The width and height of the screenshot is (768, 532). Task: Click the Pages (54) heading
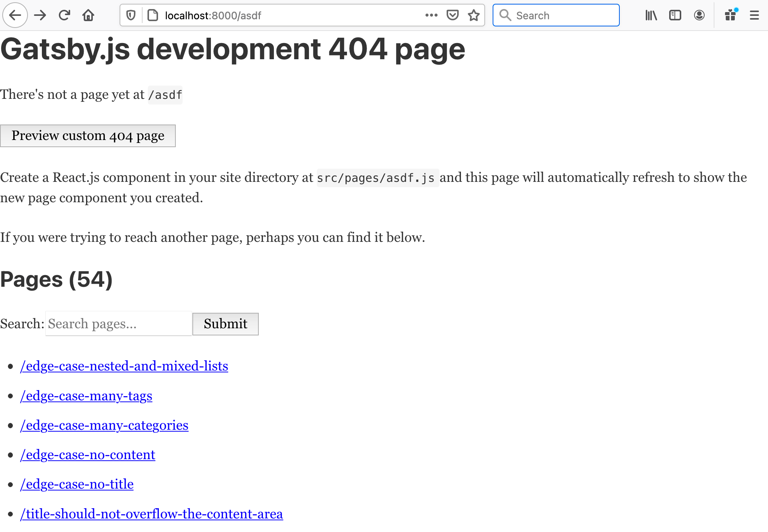click(57, 280)
